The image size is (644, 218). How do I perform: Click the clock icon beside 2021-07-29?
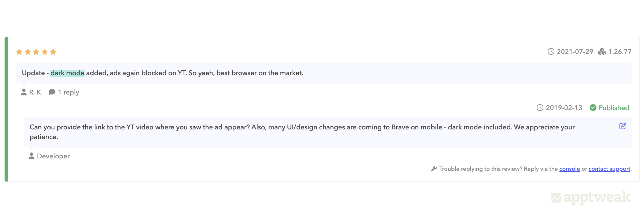551,52
